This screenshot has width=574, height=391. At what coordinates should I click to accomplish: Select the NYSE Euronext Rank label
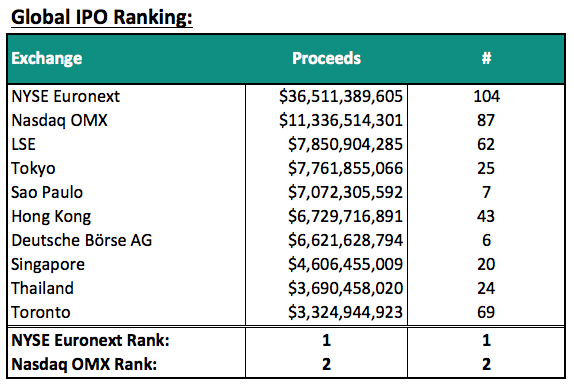(90, 340)
